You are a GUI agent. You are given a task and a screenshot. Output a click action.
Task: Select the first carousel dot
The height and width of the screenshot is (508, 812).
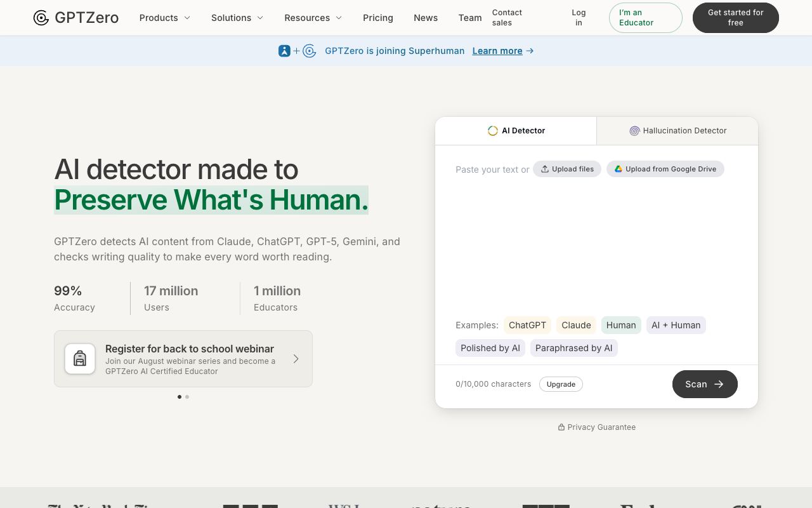click(180, 397)
